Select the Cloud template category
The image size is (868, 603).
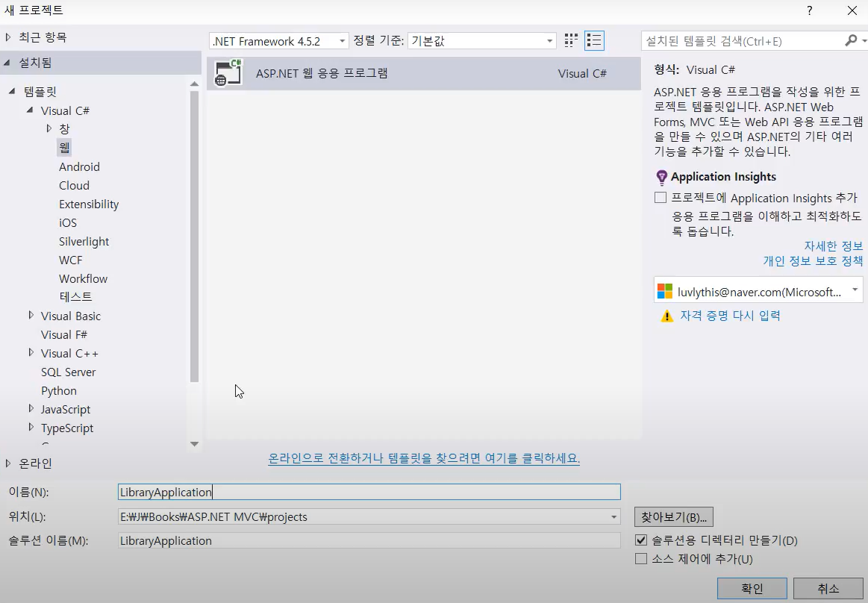pos(74,186)
